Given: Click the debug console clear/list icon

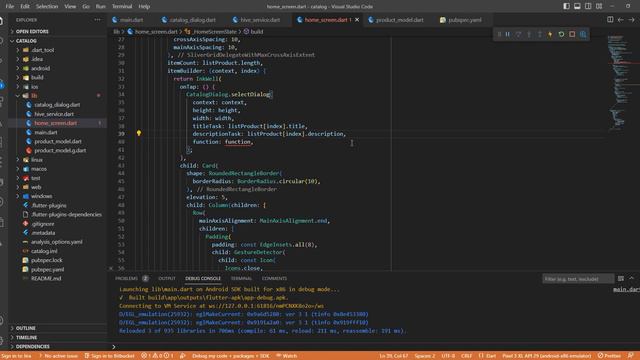Looking at the screenshot, I should pos(621,278).
